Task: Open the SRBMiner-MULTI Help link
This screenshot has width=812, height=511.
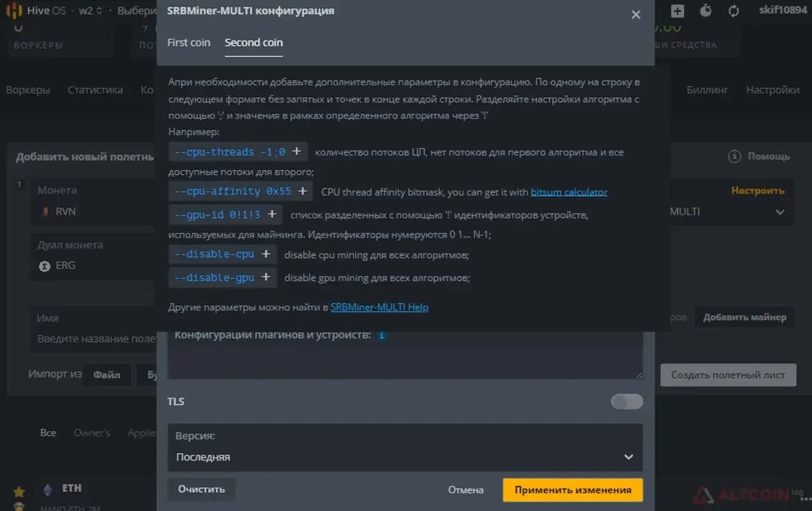Action: pos(380,307)
